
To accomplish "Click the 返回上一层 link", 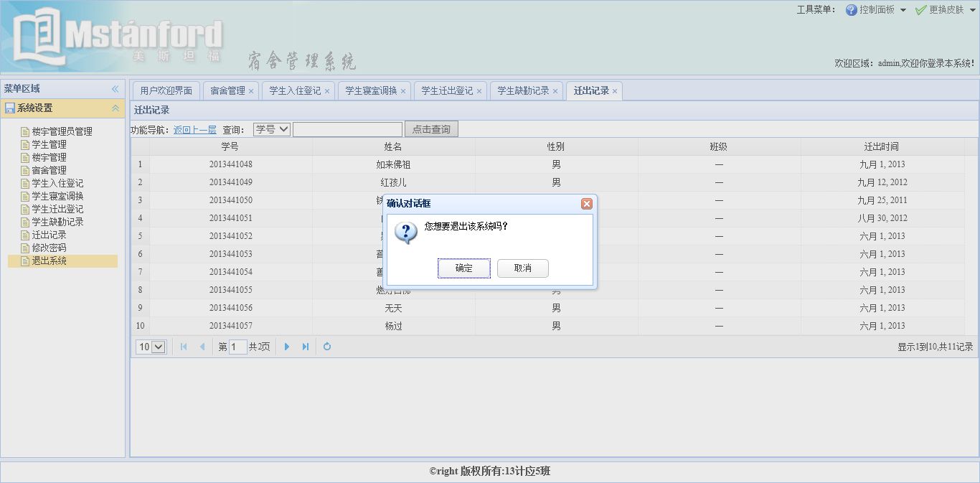I will (x=194, y=130).
